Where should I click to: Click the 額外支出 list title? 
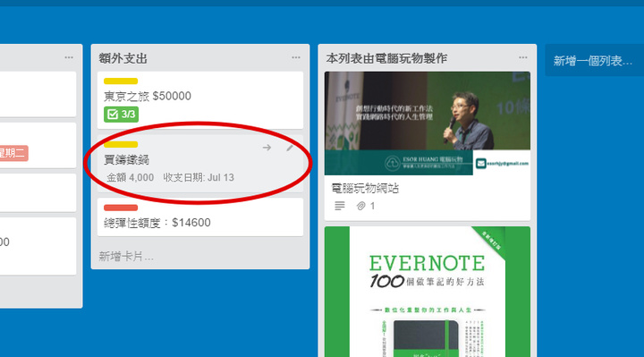(x=123, y=58)
